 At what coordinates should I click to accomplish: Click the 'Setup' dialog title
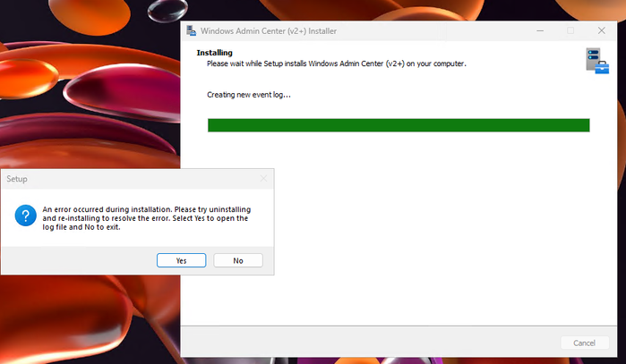coord(17,179)
